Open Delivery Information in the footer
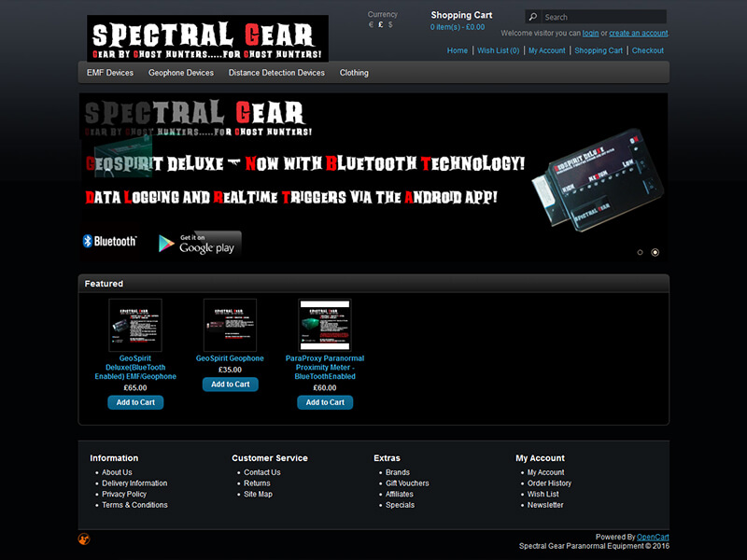747x560 pixels. click(134, 483)
